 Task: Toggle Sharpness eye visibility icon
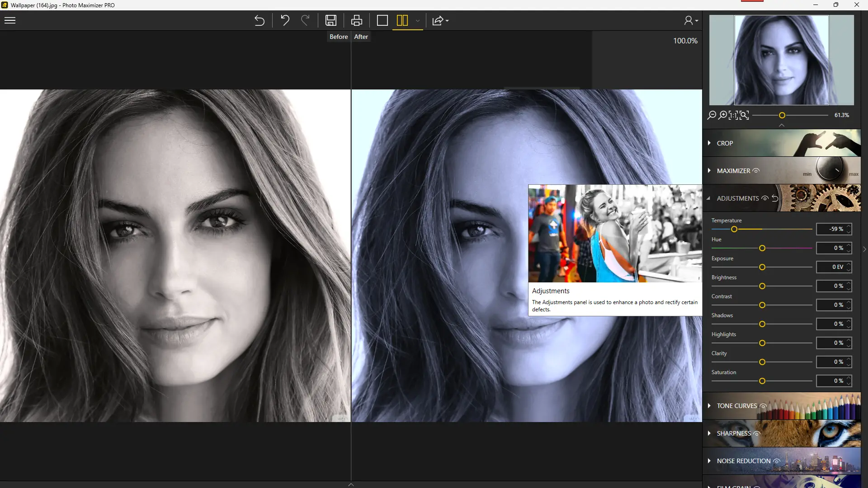757,433
